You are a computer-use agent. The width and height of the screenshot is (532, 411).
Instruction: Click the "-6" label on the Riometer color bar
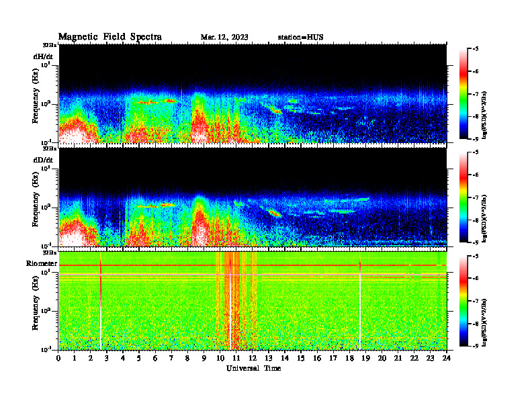click(x=476, y=279)
